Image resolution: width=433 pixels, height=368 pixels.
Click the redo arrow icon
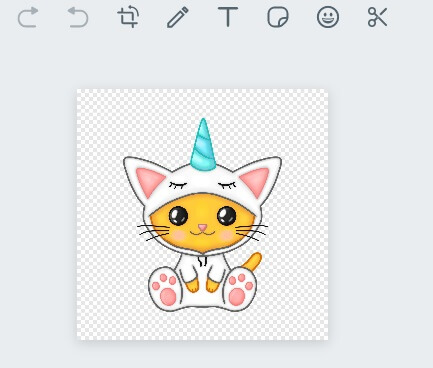coord(28,17)
